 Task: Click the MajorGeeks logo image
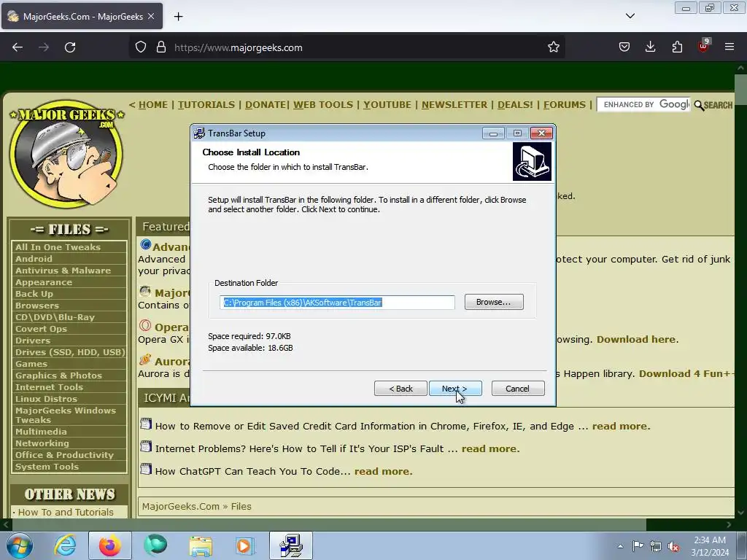pos(66,153)
